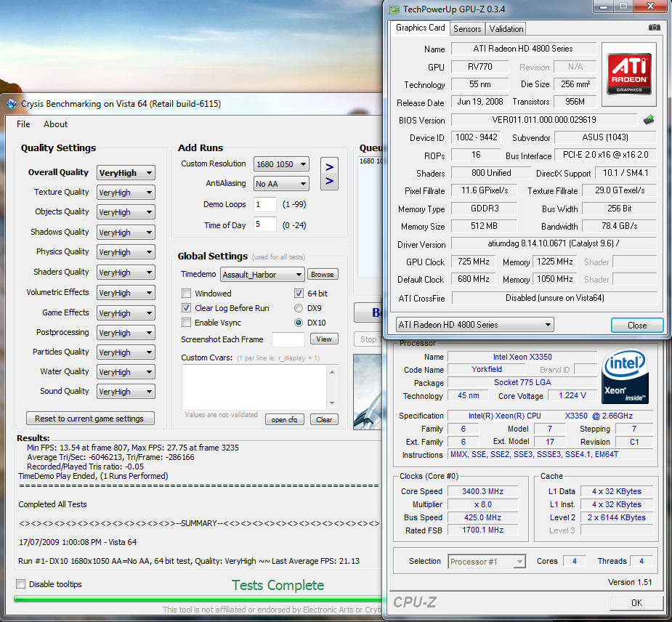This screenshot has width=672, height=622.
Task: Click Reset to current game settings
Action: click(90, 419)
